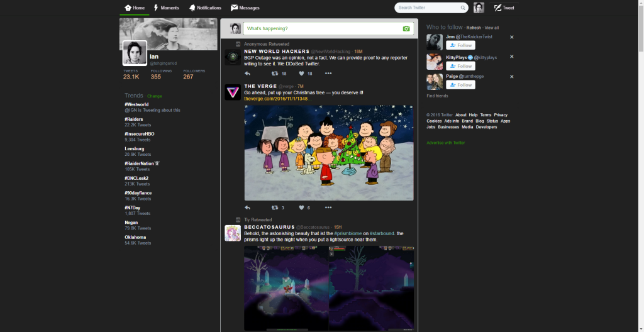Follow Jem @TheKnickerTwist
644x332 pixels.
(x=460, y=45)
